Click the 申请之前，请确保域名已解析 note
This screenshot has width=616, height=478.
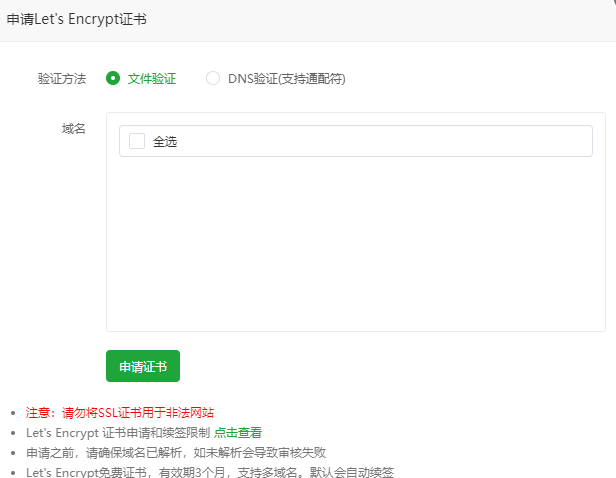pyautogui.click(x=176, y=452)
